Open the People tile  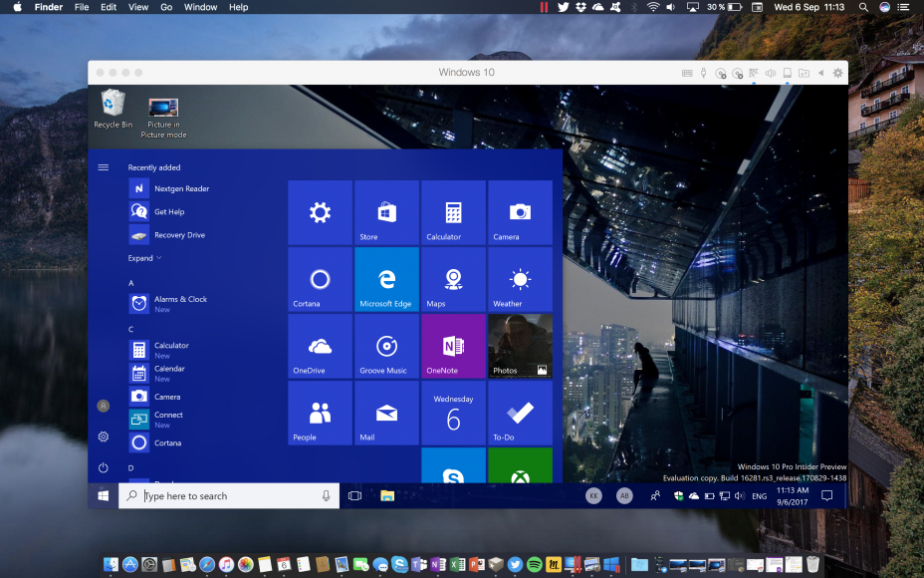click(x=320, y=413)
